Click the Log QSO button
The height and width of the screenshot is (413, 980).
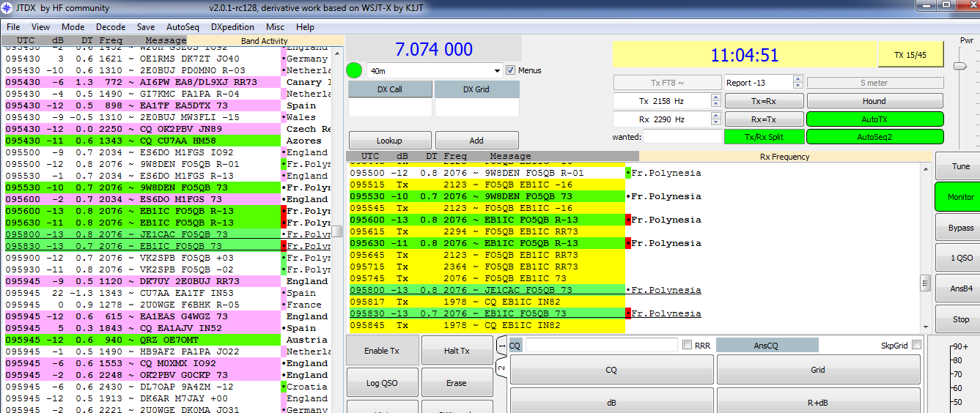click(382, 383)
